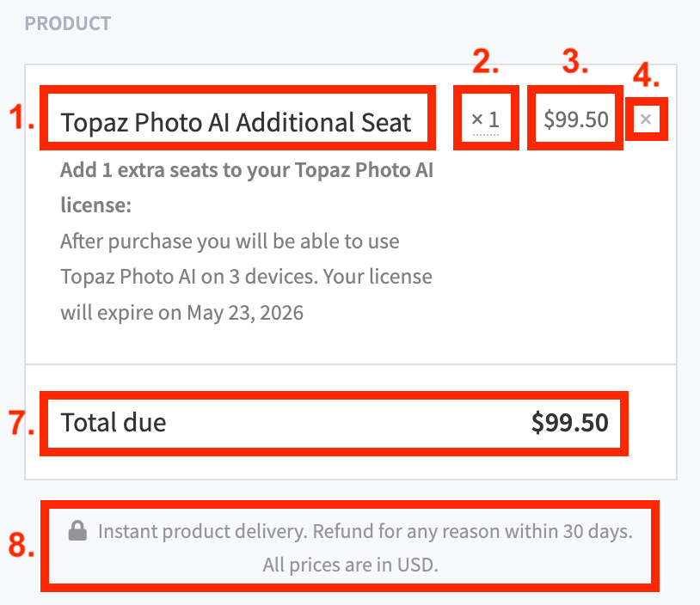The image size is (700, 605).
Task: Click the red annotation number 2
Action: pyautogui.click(x=486, y=63)
